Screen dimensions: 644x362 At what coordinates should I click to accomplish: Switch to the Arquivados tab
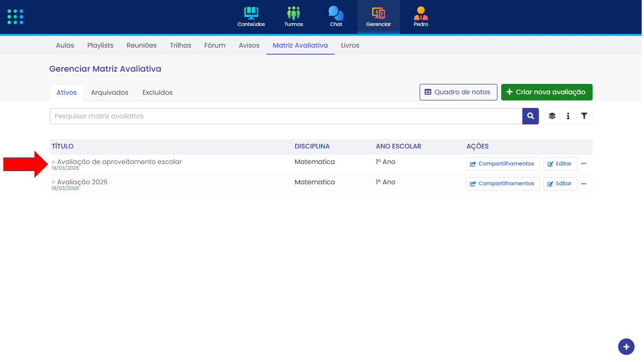110,92
